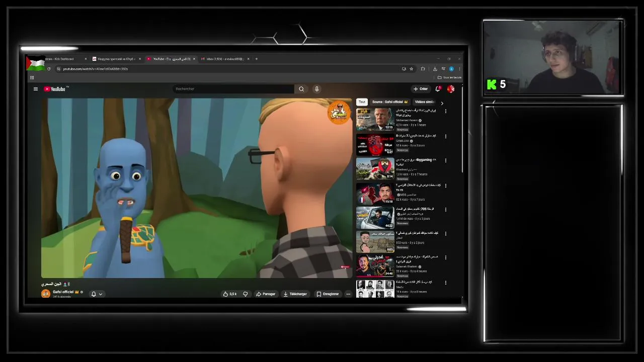This screenshot has height=362, width=644.
Task: Open the portraits collage suggested video
Action: [x=375, y=289]
